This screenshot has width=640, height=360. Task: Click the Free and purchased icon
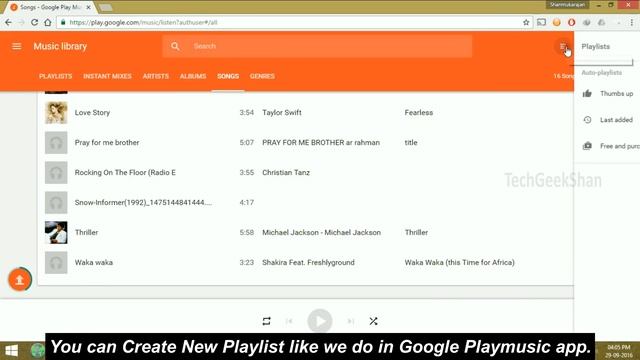(x=587, y=146)
